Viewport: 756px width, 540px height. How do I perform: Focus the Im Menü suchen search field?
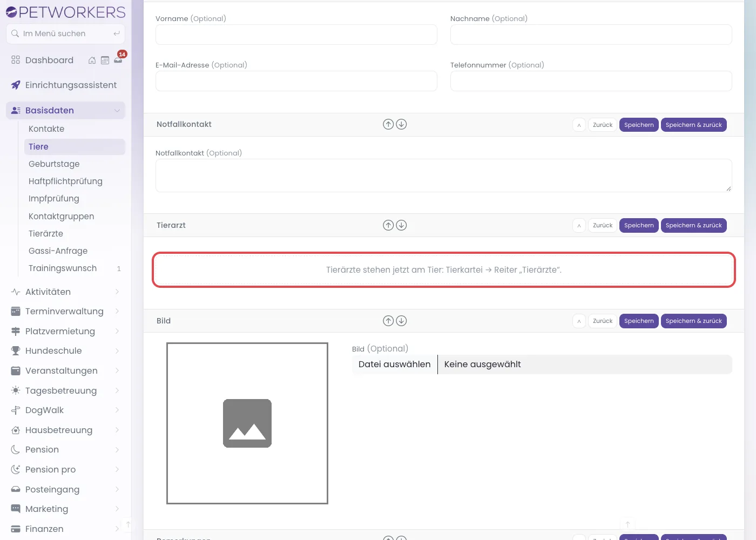pos(65,33)
